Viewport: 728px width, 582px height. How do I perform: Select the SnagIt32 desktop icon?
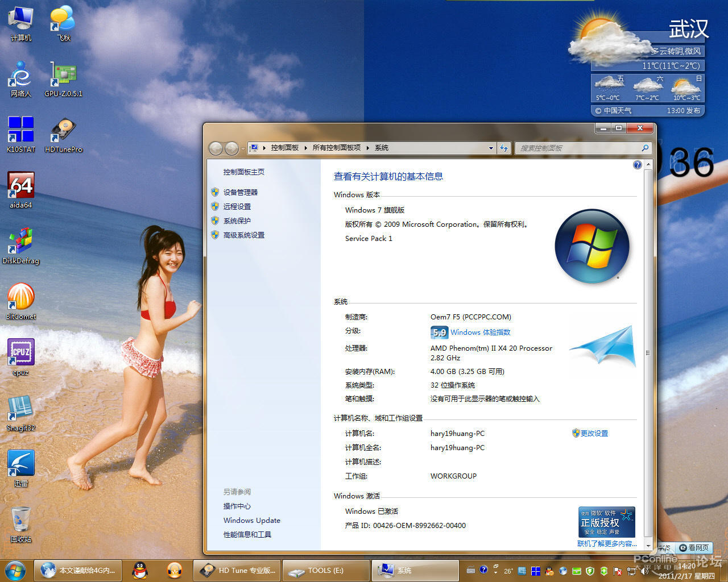[20, 413]
